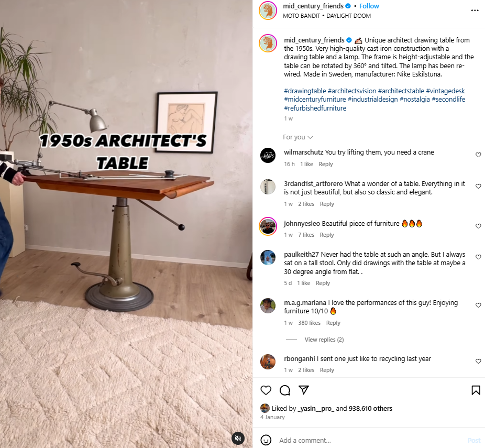The image size is (485, 448).
Task: Unmute the video with the speaker icon
Action: pyautogui.click(x=238, y=438)
